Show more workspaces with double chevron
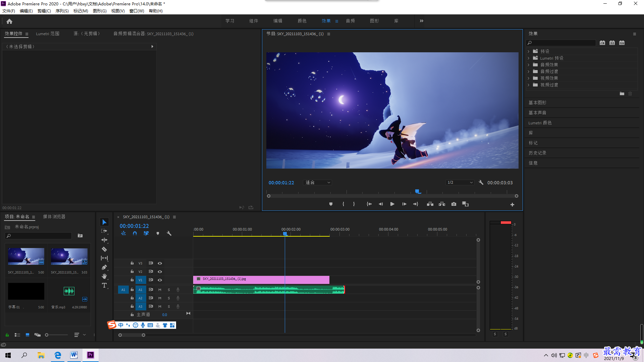Screen dimensions: 644x362 point(422,21)
